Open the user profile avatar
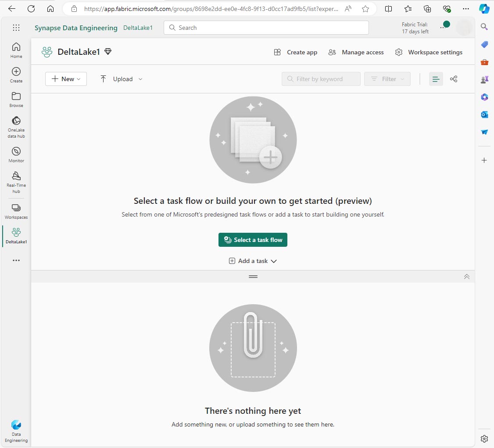 coord(464,28)
